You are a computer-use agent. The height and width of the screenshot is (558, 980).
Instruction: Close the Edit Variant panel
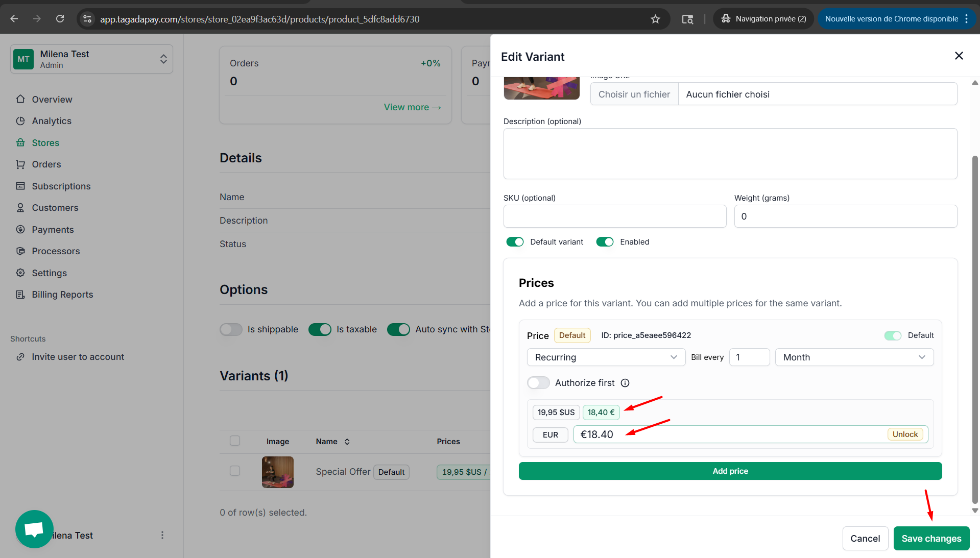(959, 56)
